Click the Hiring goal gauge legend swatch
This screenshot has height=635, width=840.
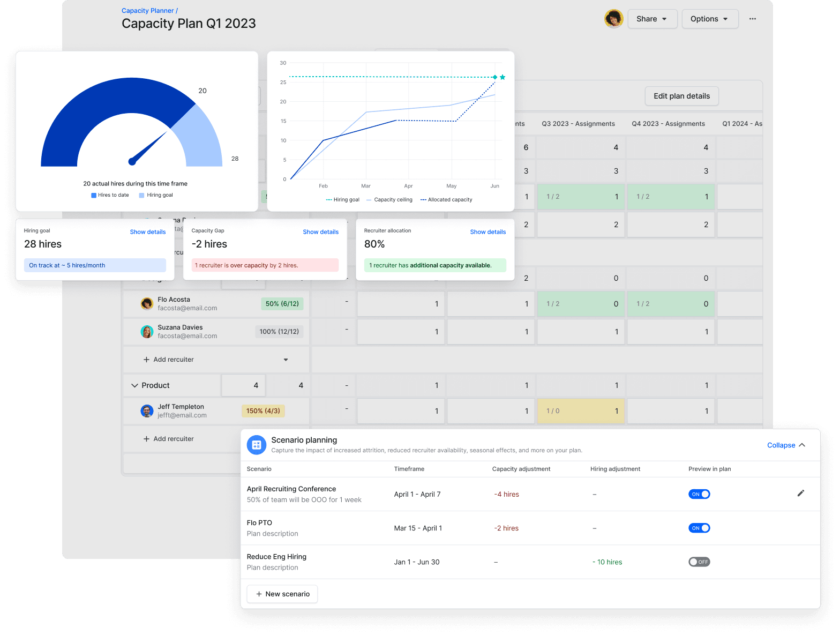[x=141, y=195]
